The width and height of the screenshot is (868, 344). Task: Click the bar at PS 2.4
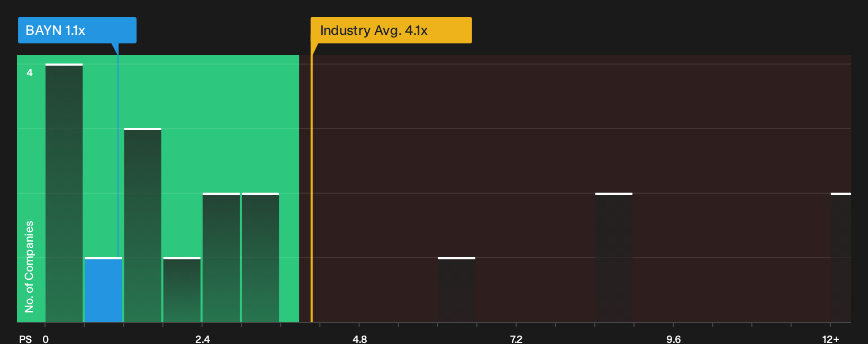[x=221, y=257]
